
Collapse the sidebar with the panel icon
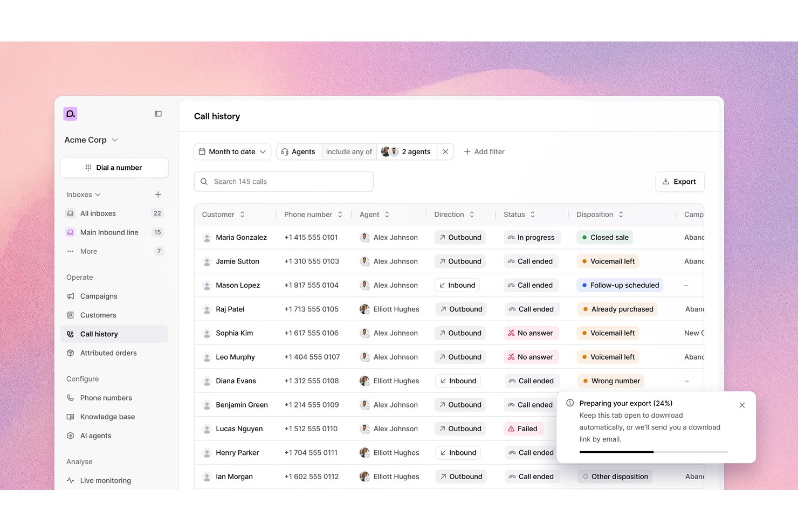click(158, 114)
